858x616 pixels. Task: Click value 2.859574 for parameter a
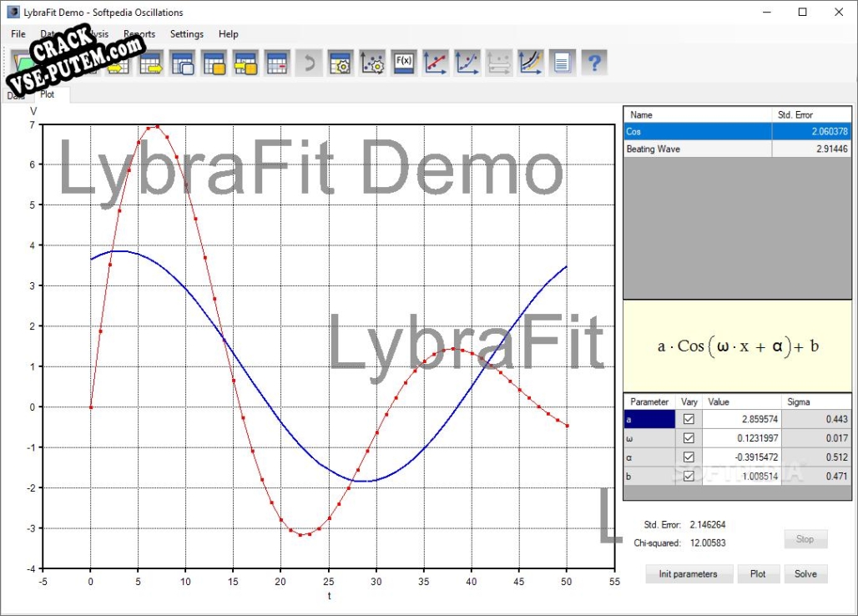pos(741,419)
